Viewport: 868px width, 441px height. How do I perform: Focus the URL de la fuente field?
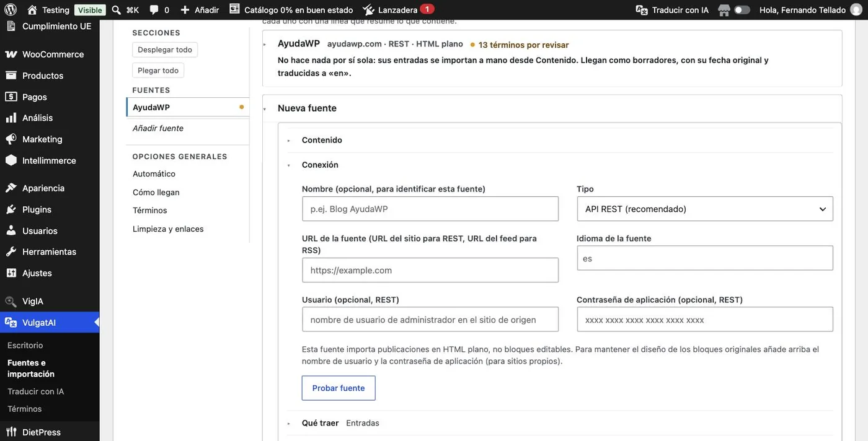coord(430,270)
